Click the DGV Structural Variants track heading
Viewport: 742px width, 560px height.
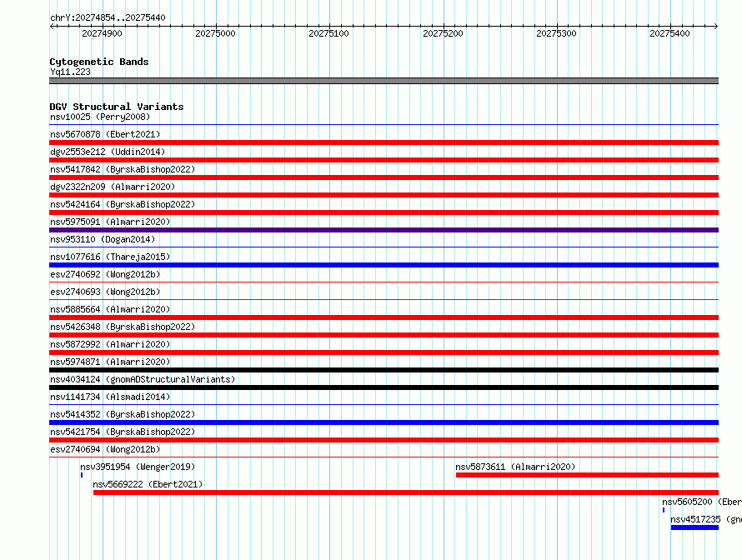(117, 107)
